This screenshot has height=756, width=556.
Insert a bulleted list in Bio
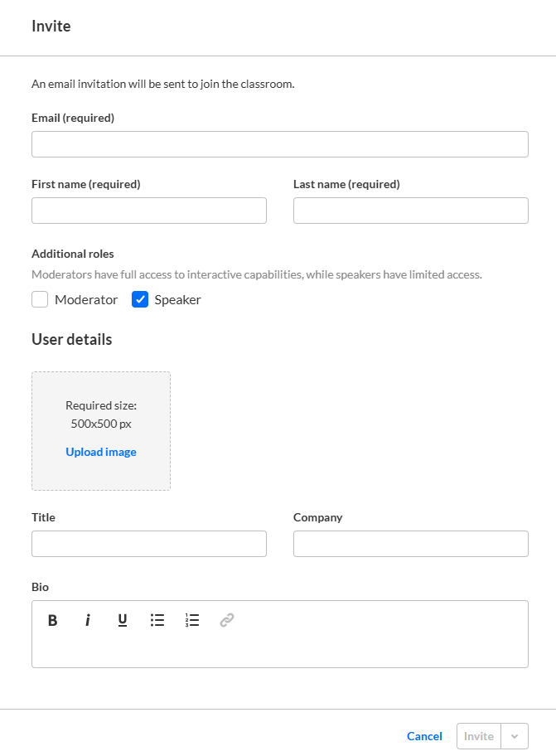157,620
